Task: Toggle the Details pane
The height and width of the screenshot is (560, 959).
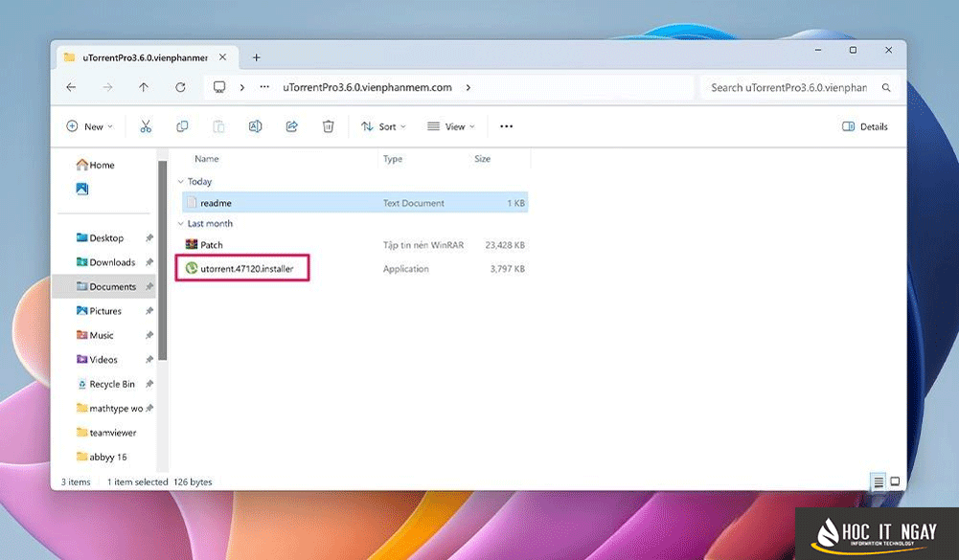Action: click(865, 126)
